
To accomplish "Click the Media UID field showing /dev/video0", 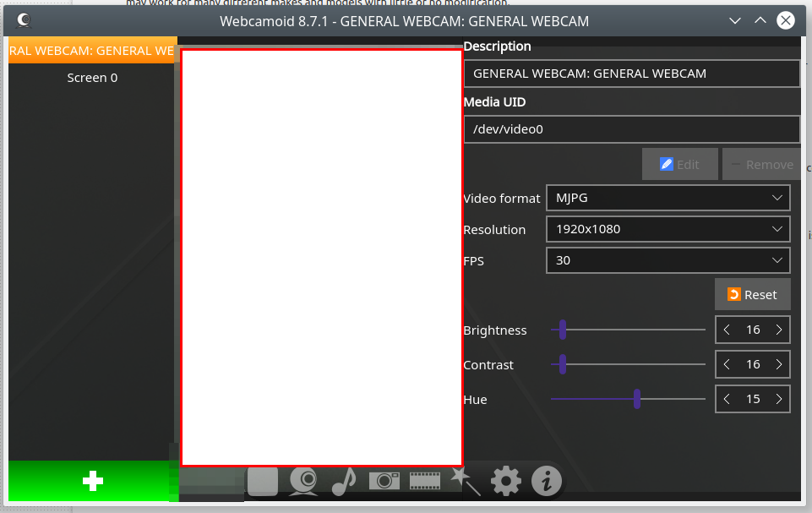I will coord(630,129).
